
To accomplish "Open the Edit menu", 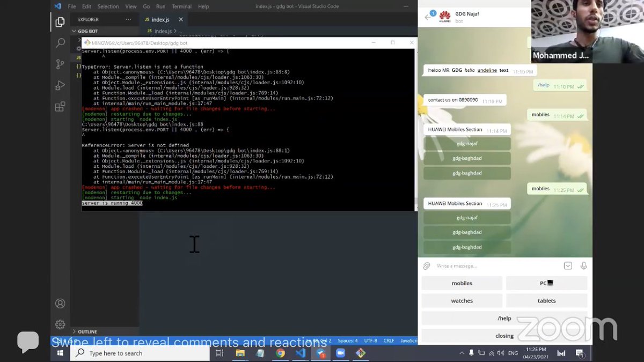I will click(86, 6).
